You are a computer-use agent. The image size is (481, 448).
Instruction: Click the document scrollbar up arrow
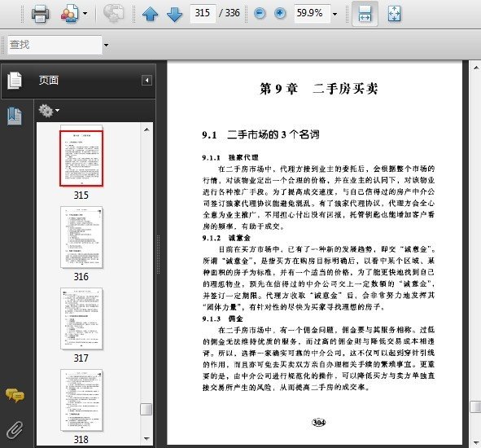click(x=476, y=68)
